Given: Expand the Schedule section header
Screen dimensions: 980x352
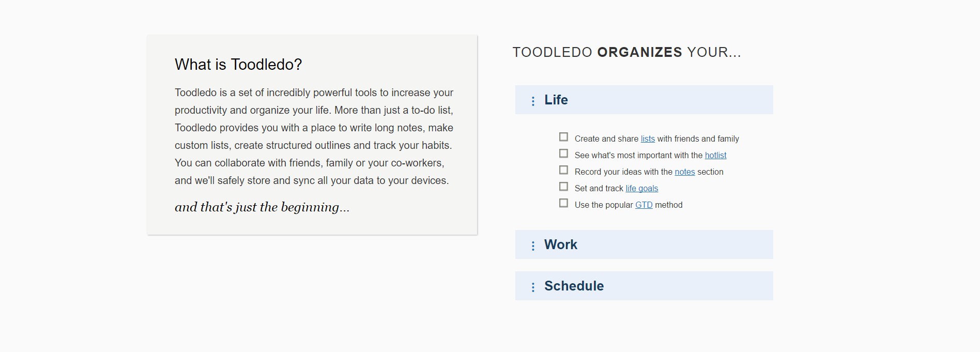Looking at the screenshot, I should 644,286.
